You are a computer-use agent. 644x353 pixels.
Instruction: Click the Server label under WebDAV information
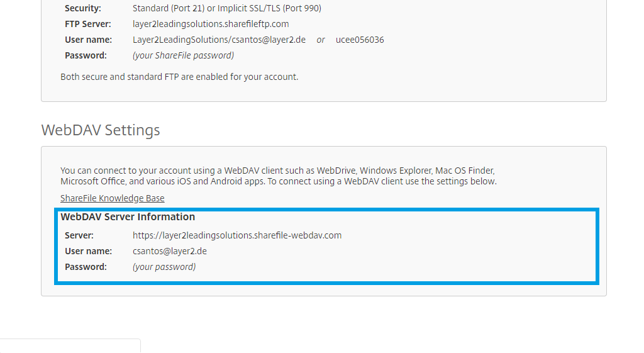pyautogui.click(x=79, y=235)
